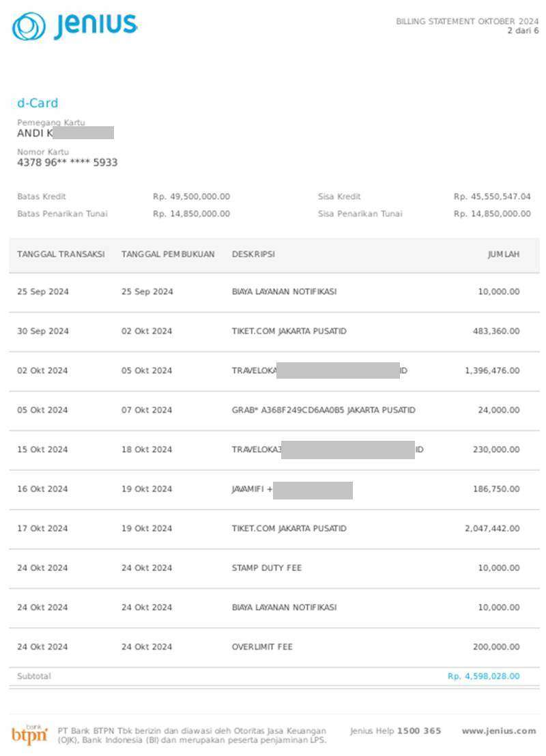Image resolution: width=546 pixels, height=756 pixels.
Task: Click the JAVAMIFI description
Action: (292, 489)
